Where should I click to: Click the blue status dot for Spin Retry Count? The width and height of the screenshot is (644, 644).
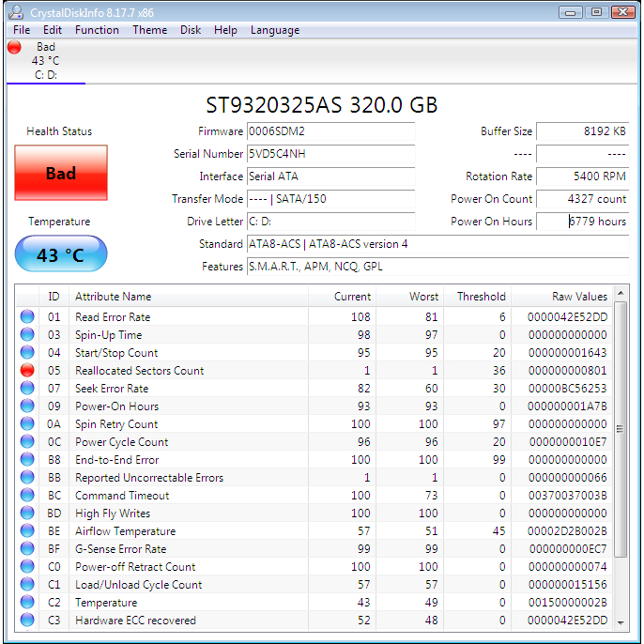tap(27, 423)
